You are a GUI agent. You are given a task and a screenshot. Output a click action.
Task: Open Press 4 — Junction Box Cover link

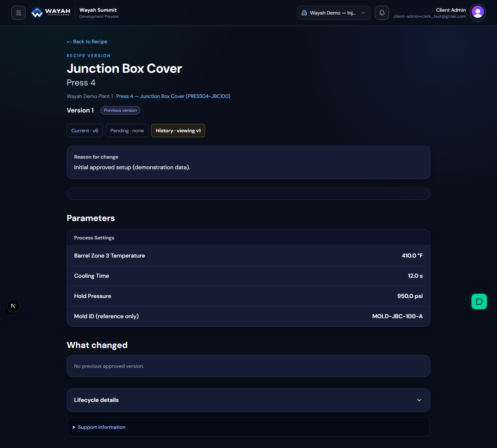[173, 96]
